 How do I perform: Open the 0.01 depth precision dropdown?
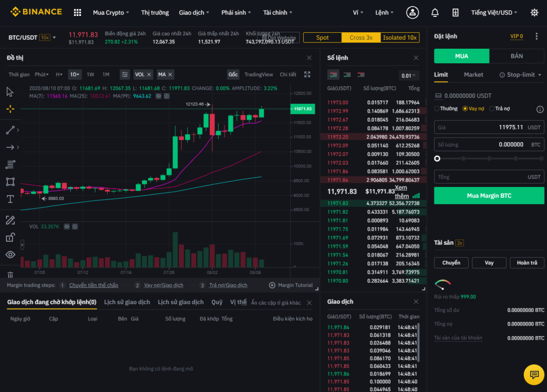click(408, 76)
